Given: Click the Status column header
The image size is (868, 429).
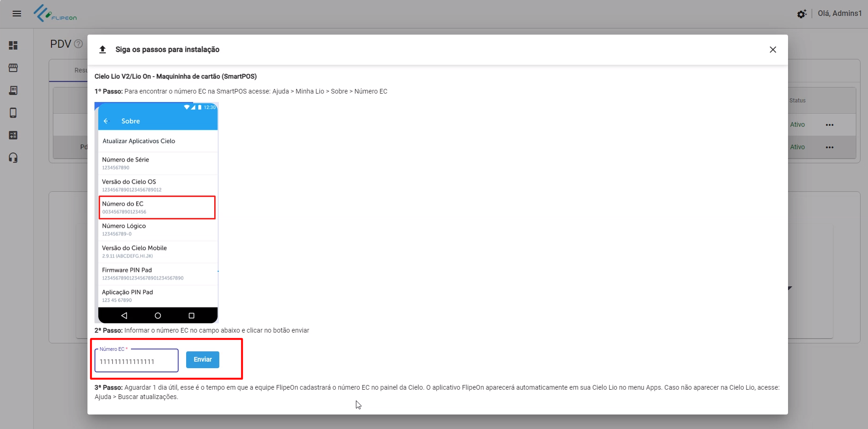Looking at the screenshot, I should tap(797, 101).
